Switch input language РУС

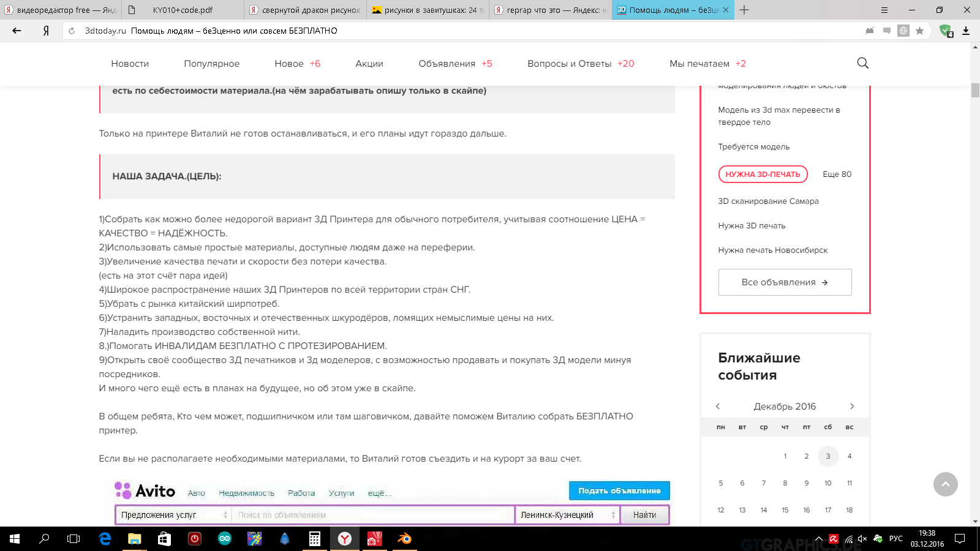(895, 539)
